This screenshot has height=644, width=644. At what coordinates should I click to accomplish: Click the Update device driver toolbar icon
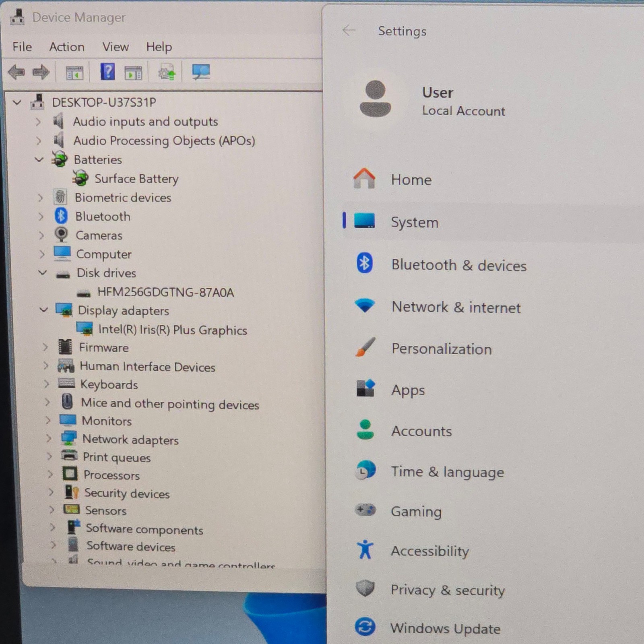tap(167, 72)
